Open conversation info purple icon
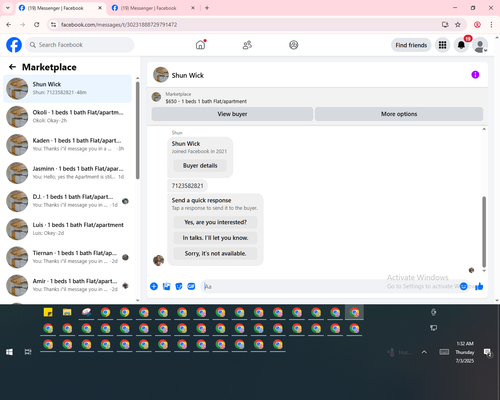Image resolution: width=500 pixels, height=400 pixels. 475,75
